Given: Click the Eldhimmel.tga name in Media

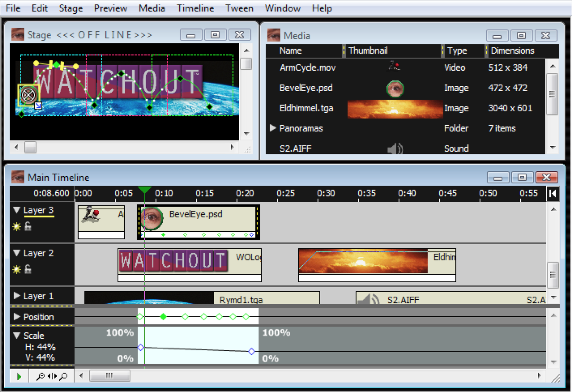Looking at the screenshot, I should click(x=306, y=108).
